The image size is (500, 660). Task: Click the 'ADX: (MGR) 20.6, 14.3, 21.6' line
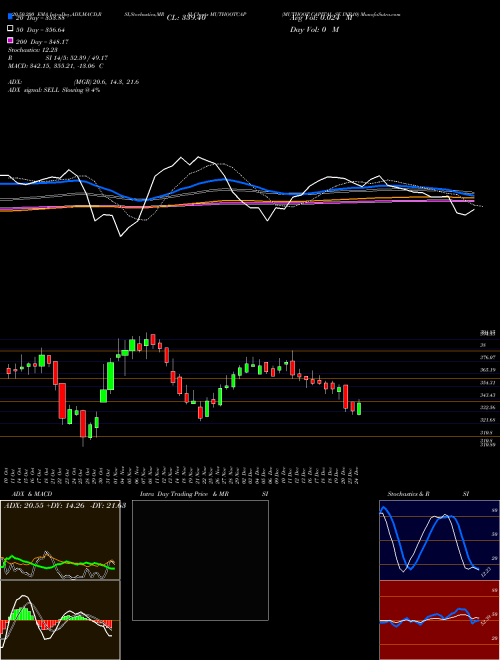tap(73, 82)
